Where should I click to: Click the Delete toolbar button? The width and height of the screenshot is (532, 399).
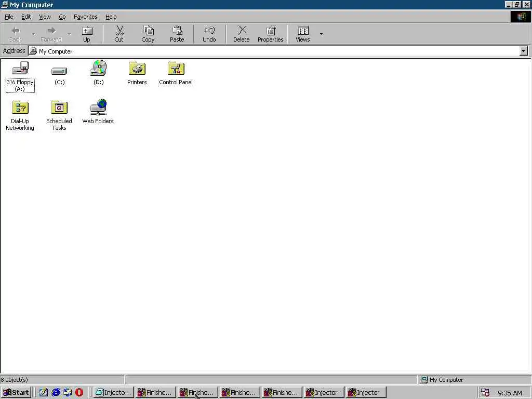(x=241, y=34)
